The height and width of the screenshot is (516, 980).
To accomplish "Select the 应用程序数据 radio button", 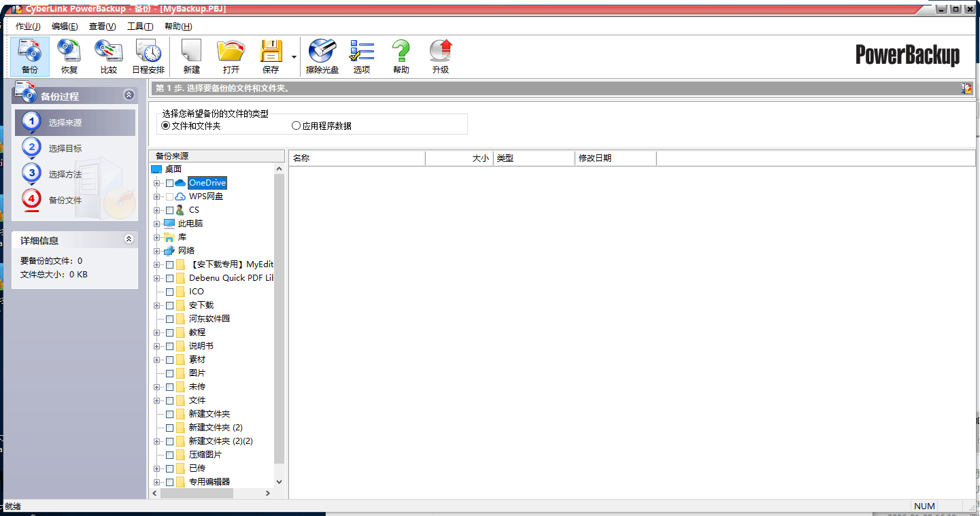I will 297,125.
